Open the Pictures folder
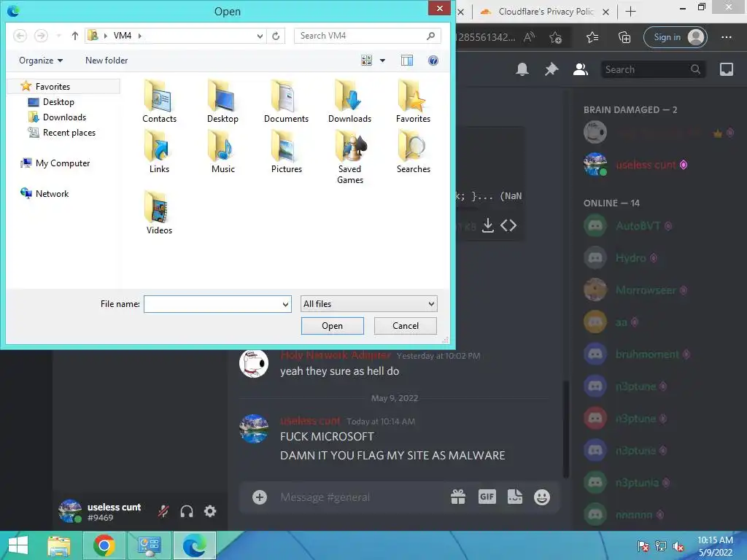The height and width of the screenshot is (560, 747). (286, 152)
